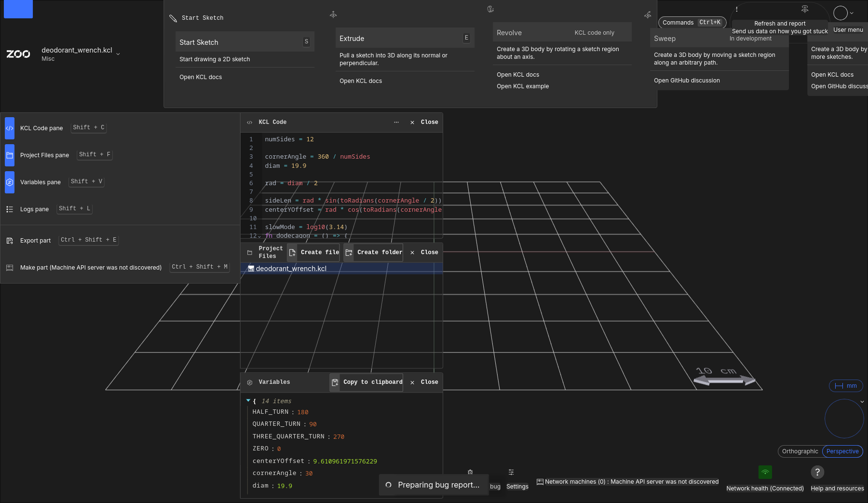Click Copy to clipboard in Variables

(366, 382)
